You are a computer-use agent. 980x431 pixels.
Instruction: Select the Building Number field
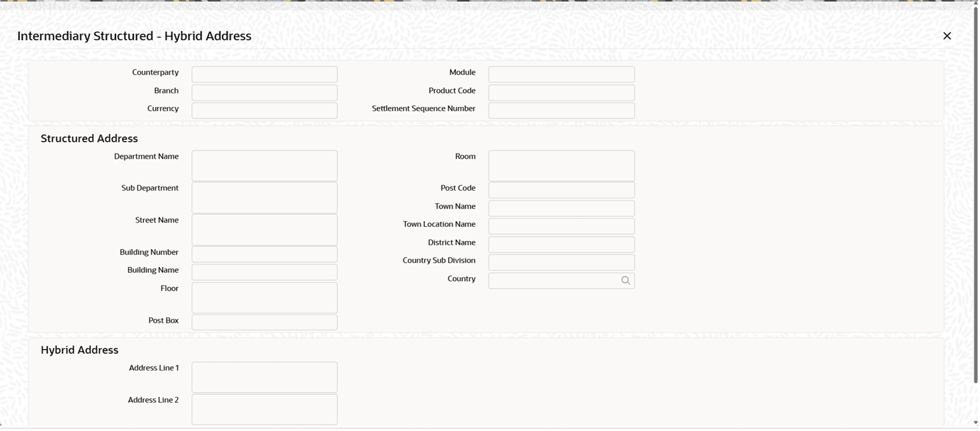[x=265, y=254]
